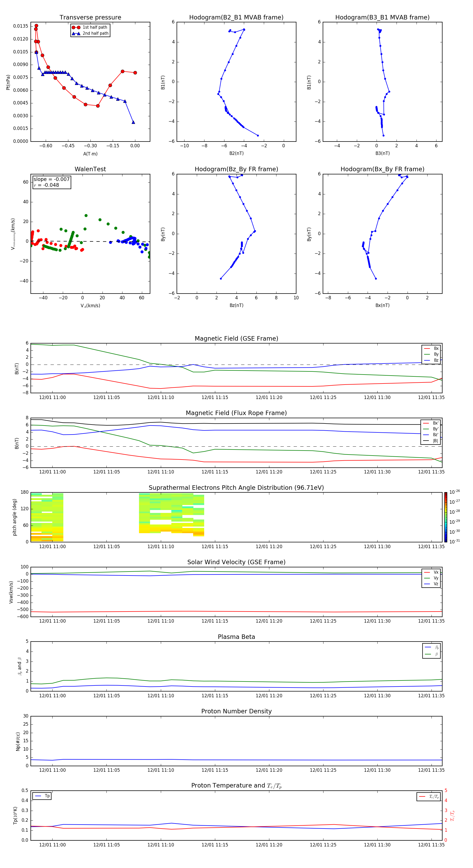The width and height of the screenshot is (473, 868).
Task: Click the "A(T·m)" x-axis label
Action: tap(90, 154)
